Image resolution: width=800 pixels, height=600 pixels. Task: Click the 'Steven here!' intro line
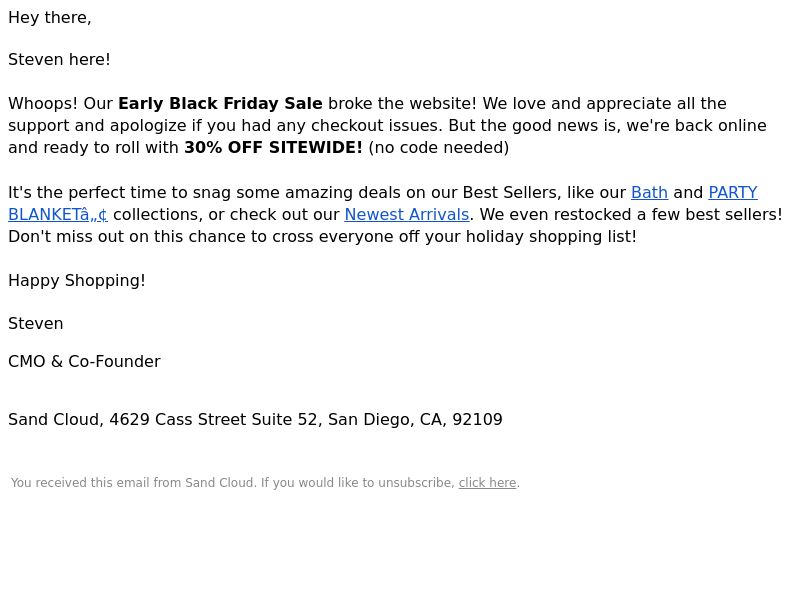pyautogui.click(x=59, y=60)
